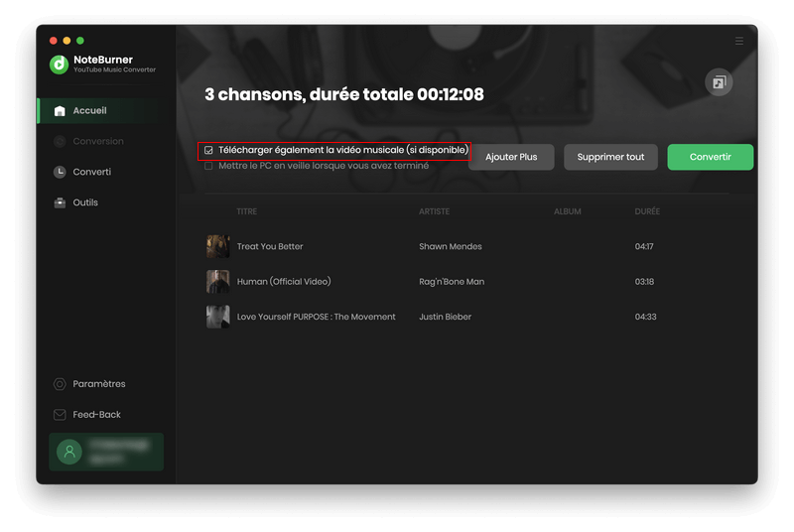
Task: Click artist Rag'n'Bone Man
Action: click(x=452, y=282)
